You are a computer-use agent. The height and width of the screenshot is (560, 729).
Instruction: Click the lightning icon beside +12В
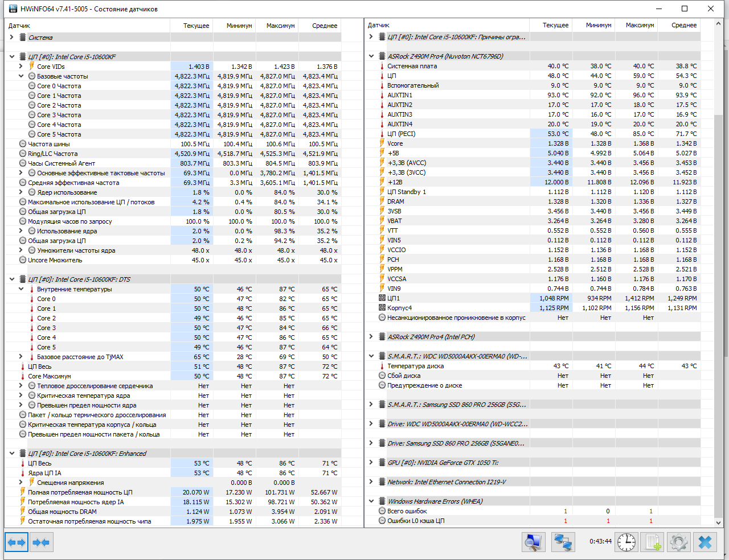[382, 182]
